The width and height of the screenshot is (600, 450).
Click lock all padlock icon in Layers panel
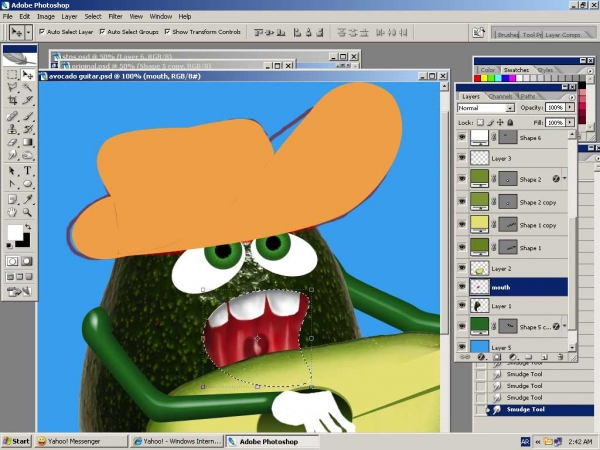(510, 122)
